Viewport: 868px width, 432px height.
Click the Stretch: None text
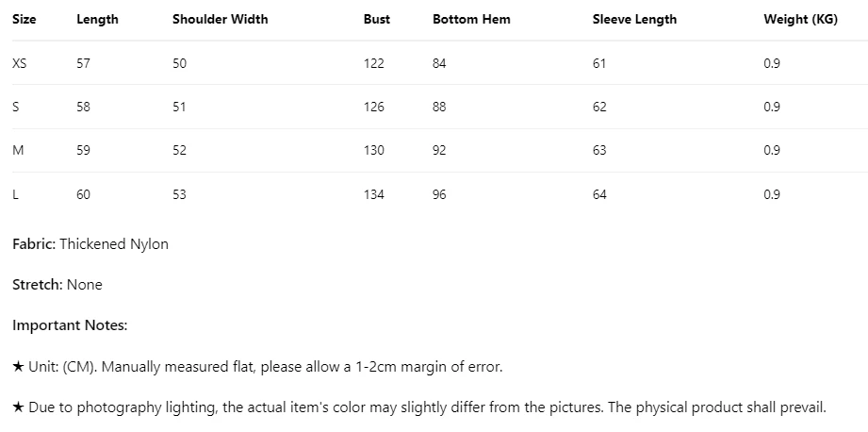point(57,285)
